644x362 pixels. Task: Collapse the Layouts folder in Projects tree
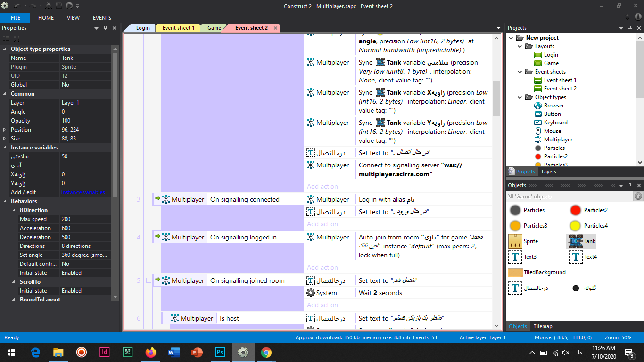point(520,46)
